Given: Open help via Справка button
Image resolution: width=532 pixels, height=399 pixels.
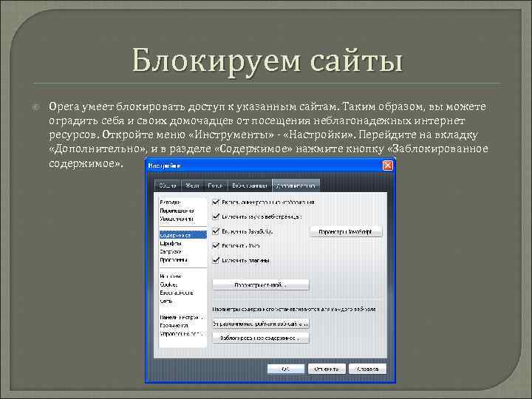Looking at the screenshot, I should (367, 369).
